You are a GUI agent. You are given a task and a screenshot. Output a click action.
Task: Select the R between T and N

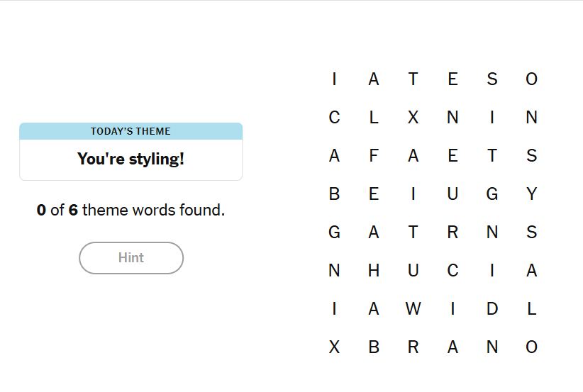452,233
